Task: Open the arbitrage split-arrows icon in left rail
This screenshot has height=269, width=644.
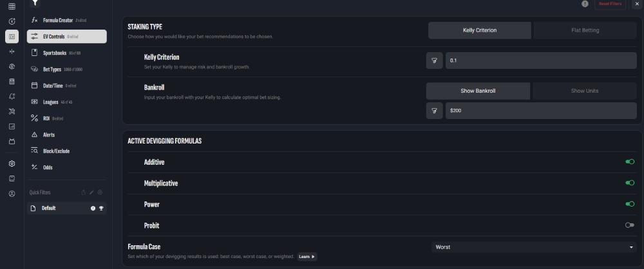Action: [x=12, y=51]
